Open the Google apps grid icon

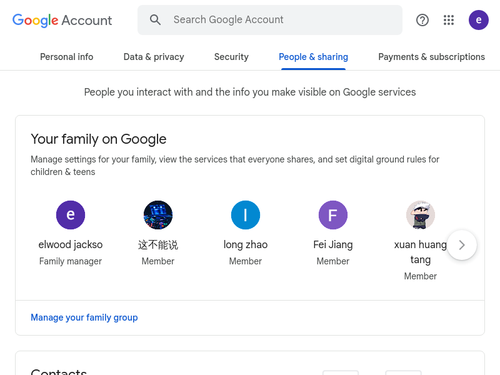coord(449,20)
